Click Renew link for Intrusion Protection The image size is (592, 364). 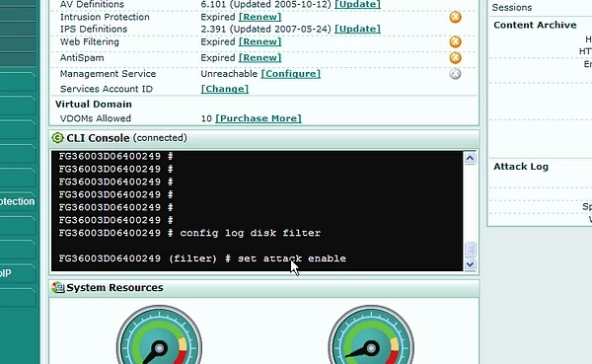tap(260, 17)
